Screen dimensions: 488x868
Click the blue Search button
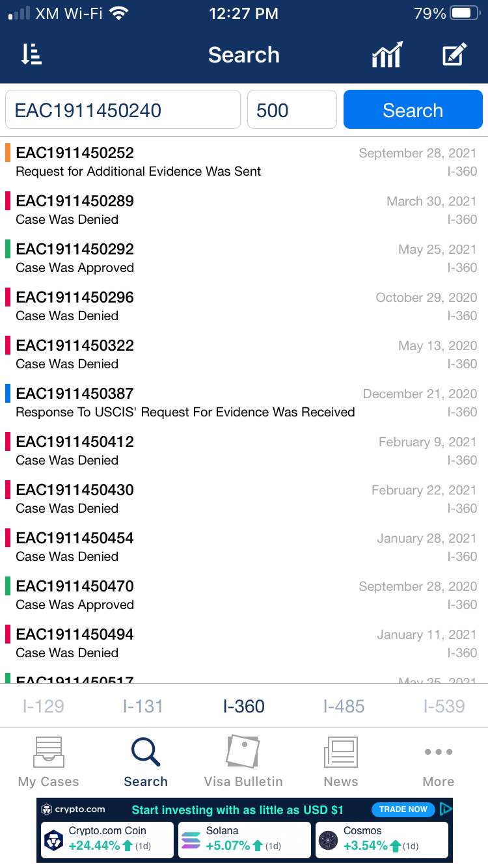coord(413,109)
